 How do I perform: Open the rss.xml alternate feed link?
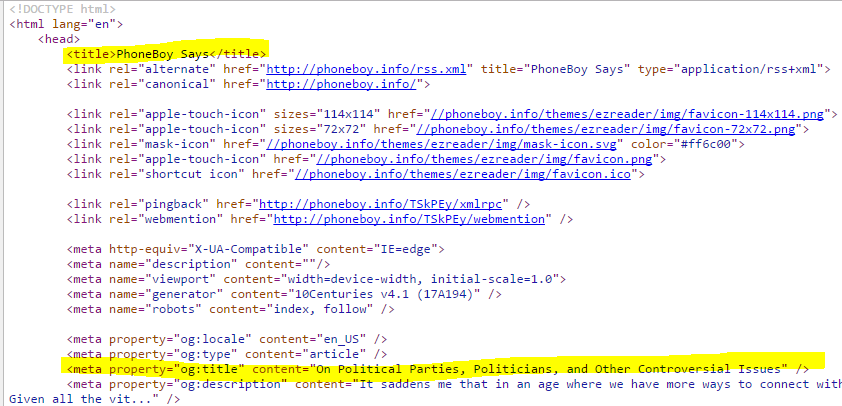click(361, 69)
